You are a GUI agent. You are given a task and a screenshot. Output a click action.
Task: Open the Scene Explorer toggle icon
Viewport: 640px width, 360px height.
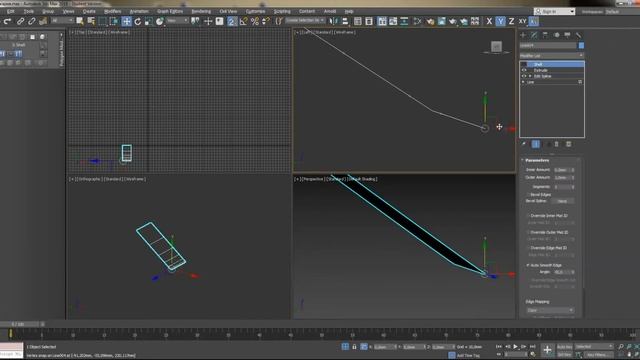pyautogui.click(x=358, y=21)
